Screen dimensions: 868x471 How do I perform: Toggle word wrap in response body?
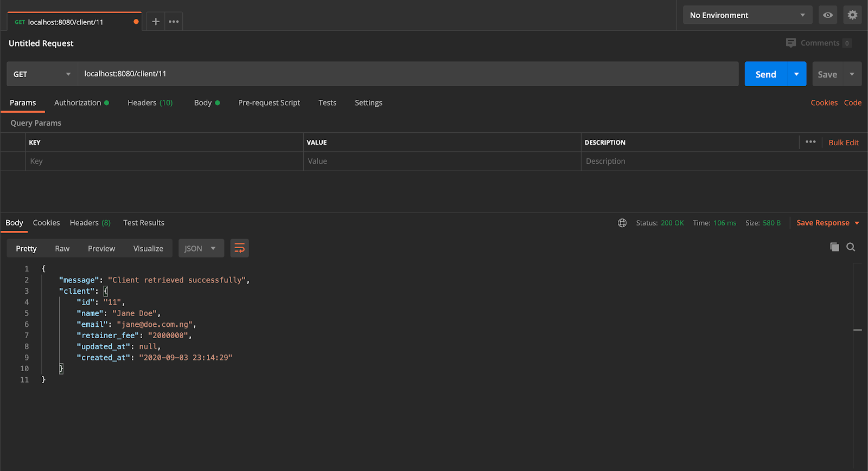tap(239, 248)
